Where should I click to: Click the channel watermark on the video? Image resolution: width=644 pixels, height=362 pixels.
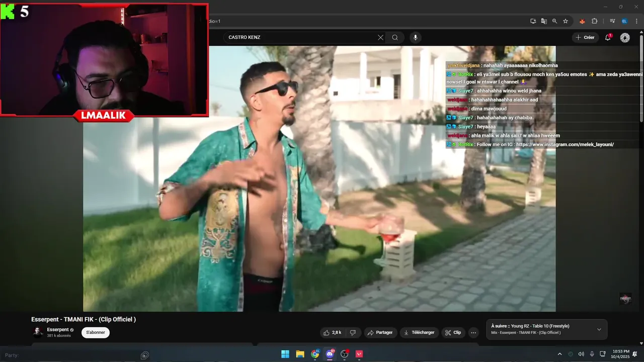625,298
